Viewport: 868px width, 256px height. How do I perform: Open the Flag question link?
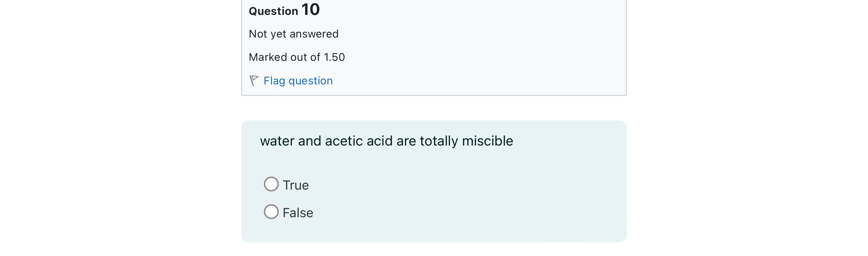(298, 81)
